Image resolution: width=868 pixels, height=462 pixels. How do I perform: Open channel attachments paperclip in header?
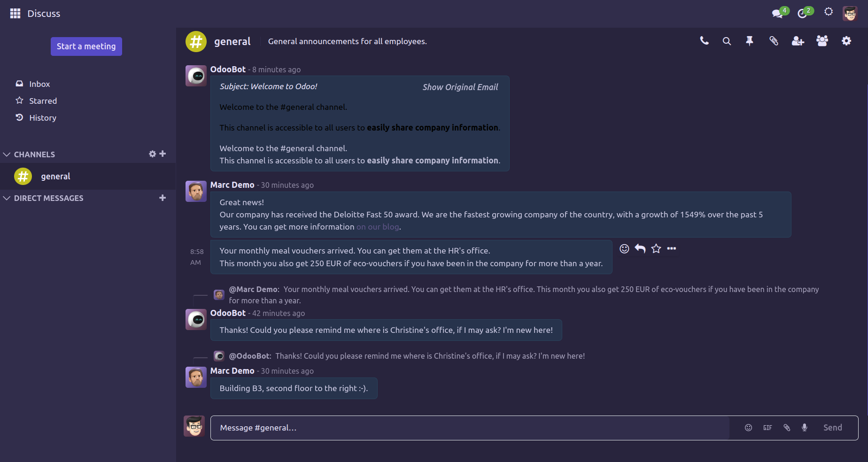774,41
